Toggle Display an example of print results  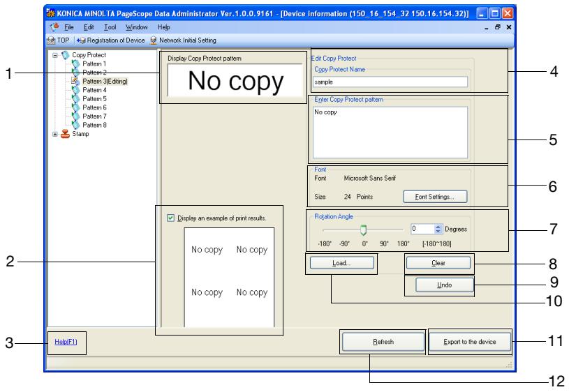pyautogui.click(x=170, y=218)
